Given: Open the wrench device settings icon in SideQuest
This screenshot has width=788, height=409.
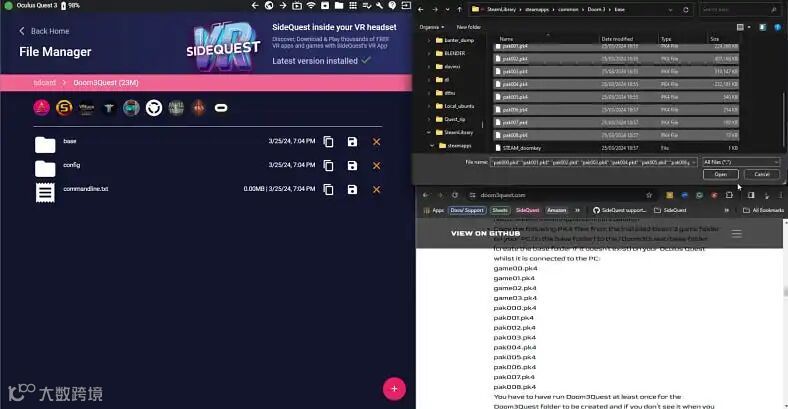Looking at the screenshot, I should pyautogui.click(x=379, y=6).
